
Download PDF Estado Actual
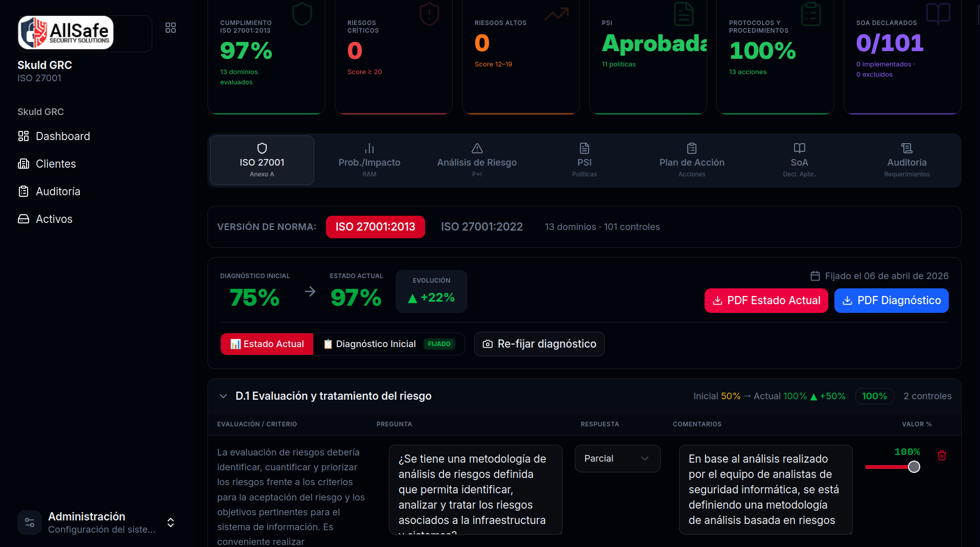pyautogui.click(x=766, y=301)
